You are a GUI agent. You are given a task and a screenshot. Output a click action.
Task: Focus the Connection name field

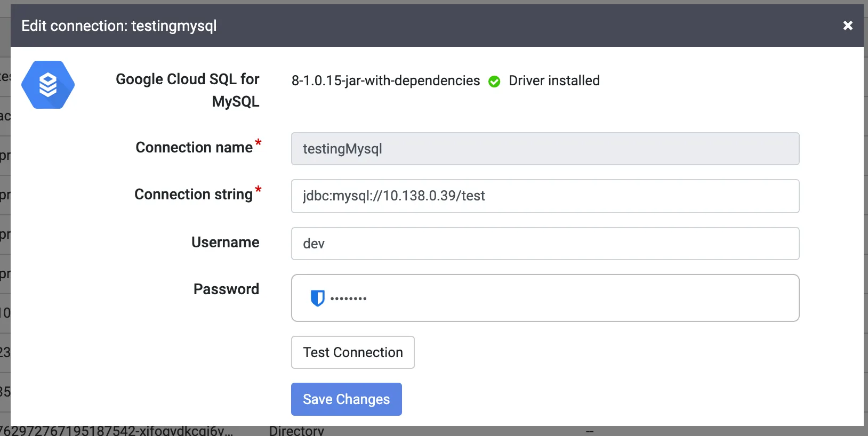pyautogui.click(x=545, y=149)
